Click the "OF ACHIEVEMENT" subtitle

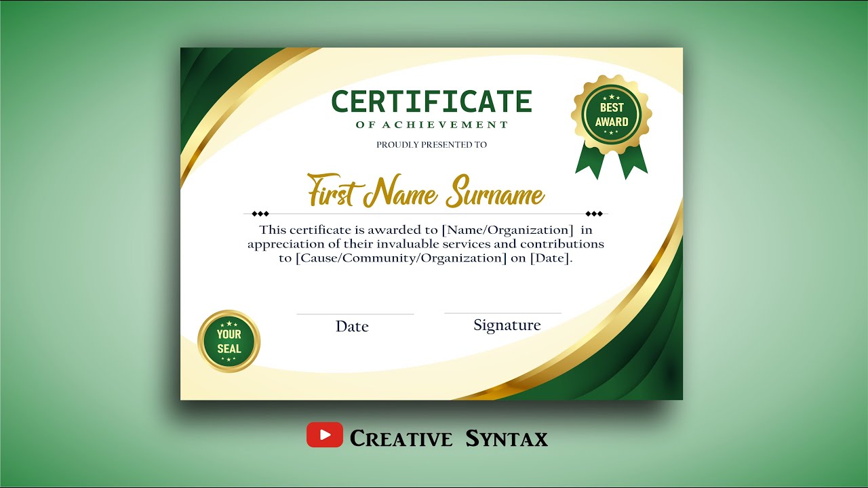tap(431, 125)
